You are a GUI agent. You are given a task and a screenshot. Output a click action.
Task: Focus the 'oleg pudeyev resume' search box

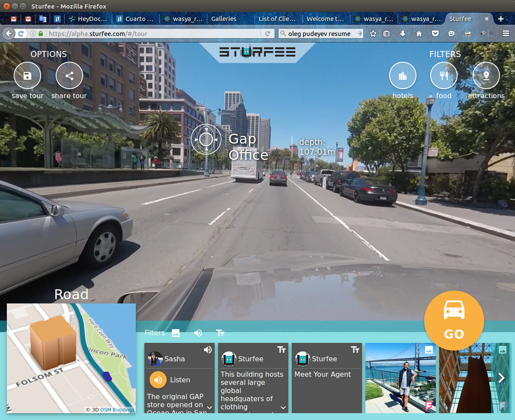tap(320, 33)
